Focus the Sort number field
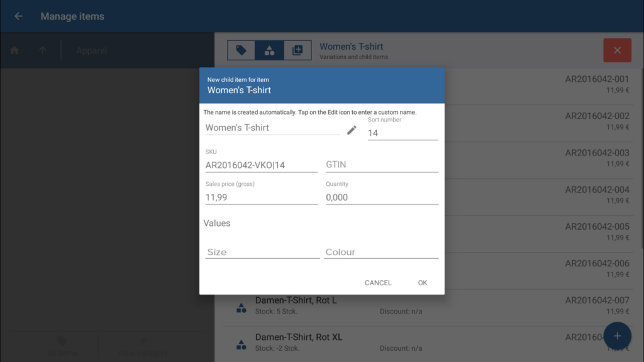The width and height of the screenshot is (644, 362). click(x=402, y=133)
